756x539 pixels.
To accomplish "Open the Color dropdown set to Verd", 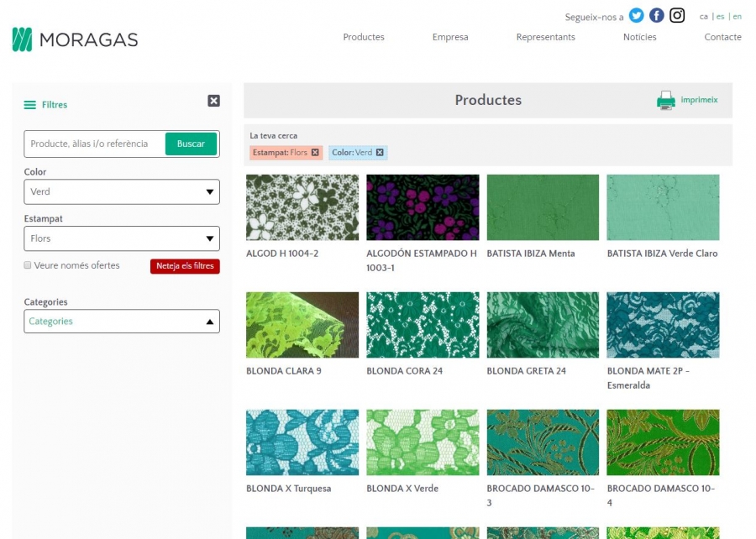I will (122, 191).
